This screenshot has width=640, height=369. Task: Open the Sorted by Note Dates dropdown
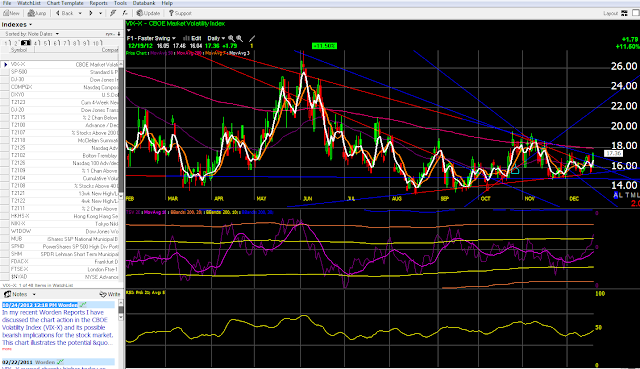pyautogui.click(x=32, y=34)
